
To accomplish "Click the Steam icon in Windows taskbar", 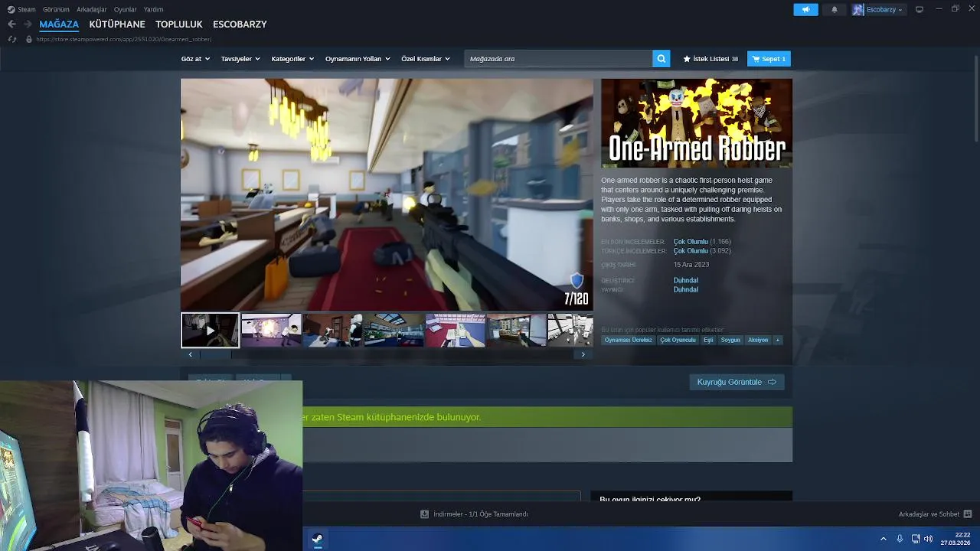I will coord(317,539).
